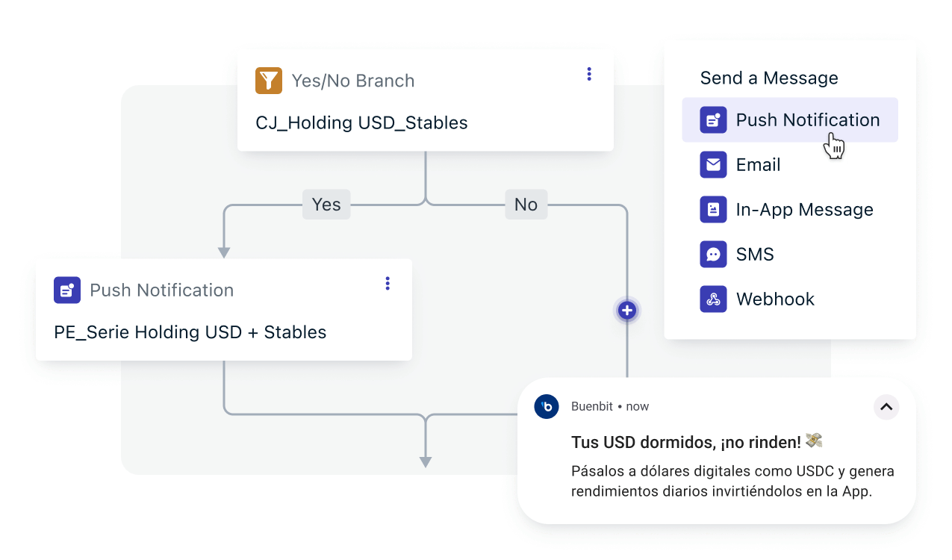The height and width of the screenshot is (560, 952).
Task: Click the Push Notification icon beside PE_Serie node
Action: pos(67,290)
